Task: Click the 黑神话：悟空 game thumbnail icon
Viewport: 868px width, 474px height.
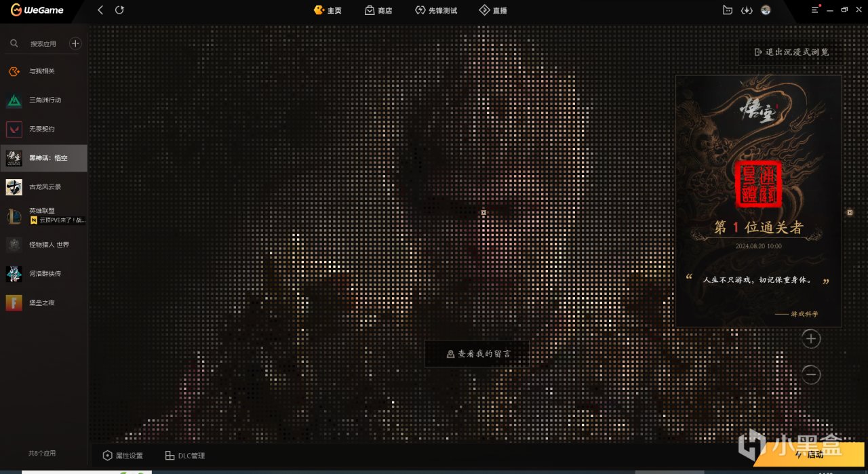Action: click(x=14, y=158)
